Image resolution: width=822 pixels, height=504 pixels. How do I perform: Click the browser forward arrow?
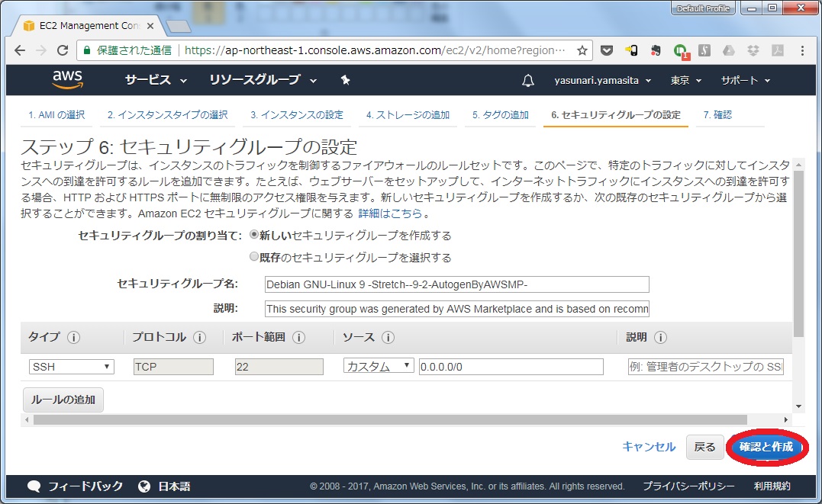(x=41, y=50)
